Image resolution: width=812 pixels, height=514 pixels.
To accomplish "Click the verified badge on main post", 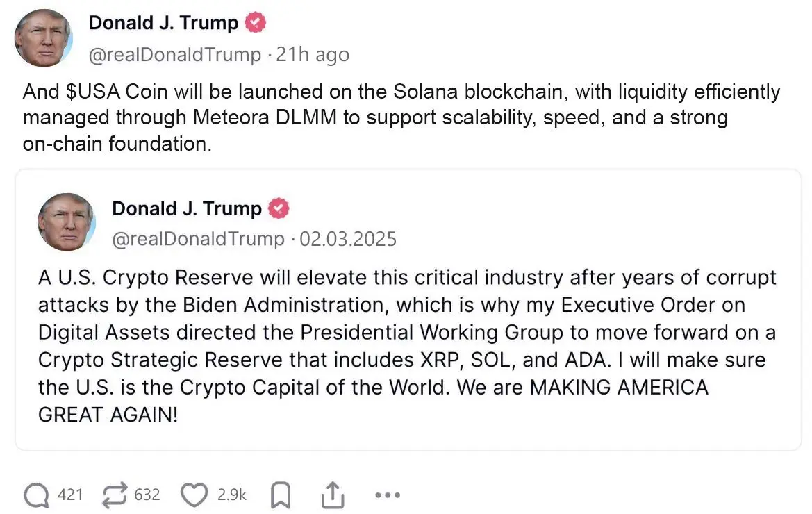I will 256,23.
